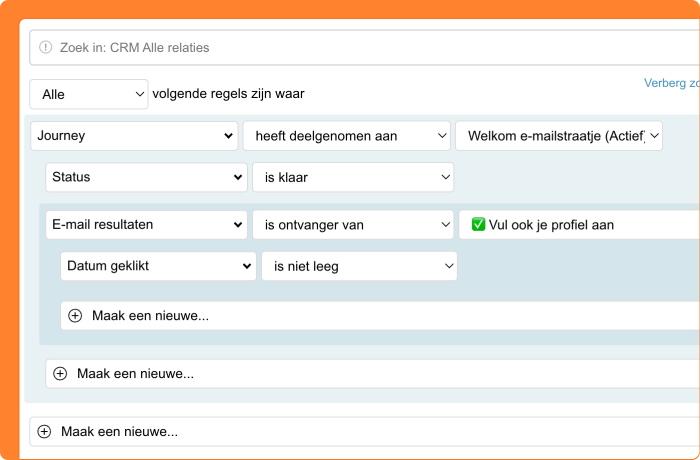Click the plus icon in the middle 'Maak een nieuwe...' row
This screenshot has width=700, height=460.
point(60,373)
